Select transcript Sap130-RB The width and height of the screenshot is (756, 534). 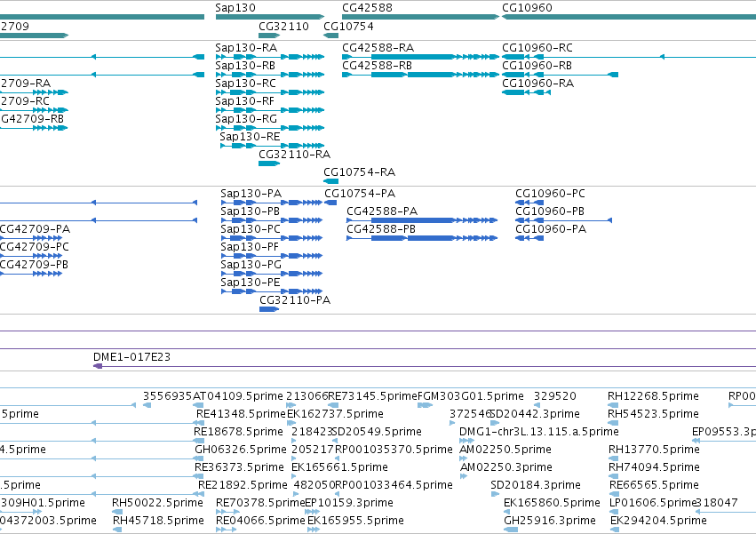point(245,66)
